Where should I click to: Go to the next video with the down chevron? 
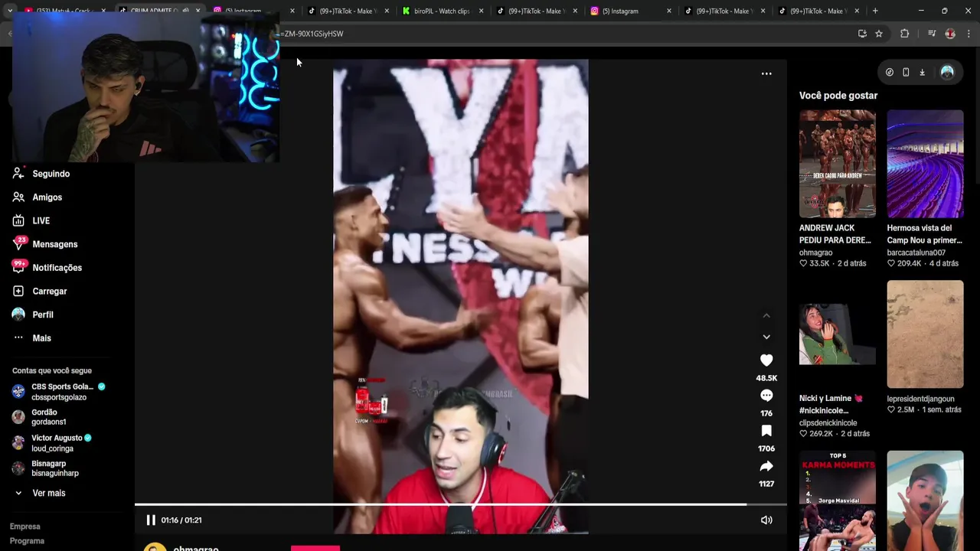766,337
